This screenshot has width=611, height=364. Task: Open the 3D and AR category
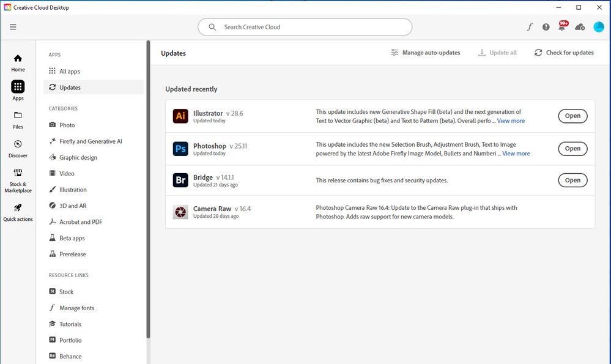click(94, 206)
